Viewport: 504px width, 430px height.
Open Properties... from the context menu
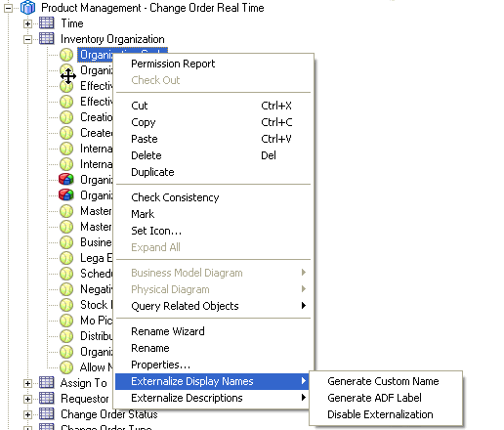[160, 365]
